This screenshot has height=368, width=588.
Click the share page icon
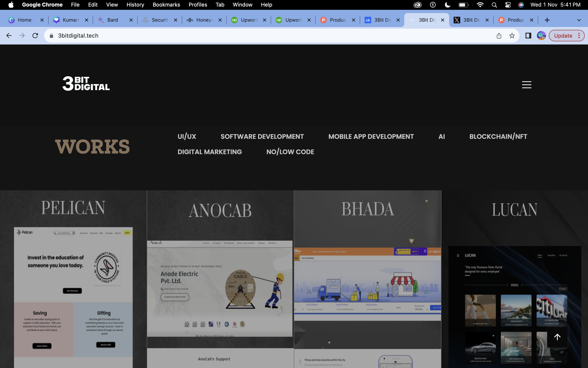coord(499,36)
